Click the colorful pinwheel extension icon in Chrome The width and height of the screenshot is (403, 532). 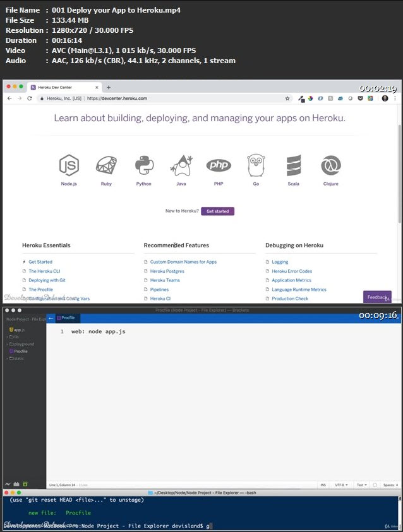pos(310,98)
